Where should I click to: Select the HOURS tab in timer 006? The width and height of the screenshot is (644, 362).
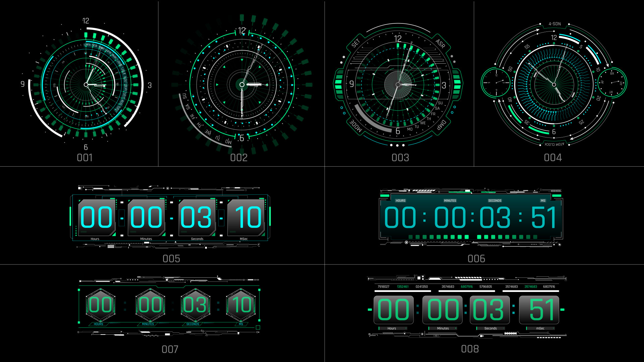pos(400,200)
